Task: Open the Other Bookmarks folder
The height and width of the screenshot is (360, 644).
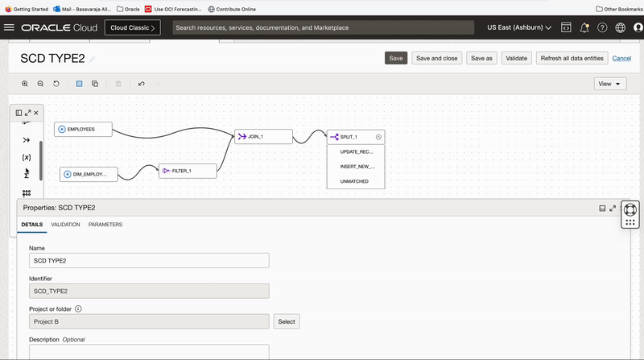Action: tap(619, 9)
